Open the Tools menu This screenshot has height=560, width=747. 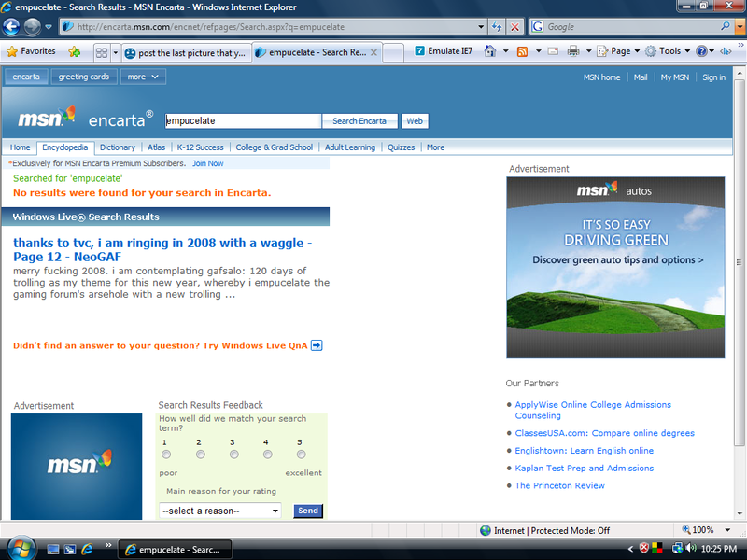(667, 51)
